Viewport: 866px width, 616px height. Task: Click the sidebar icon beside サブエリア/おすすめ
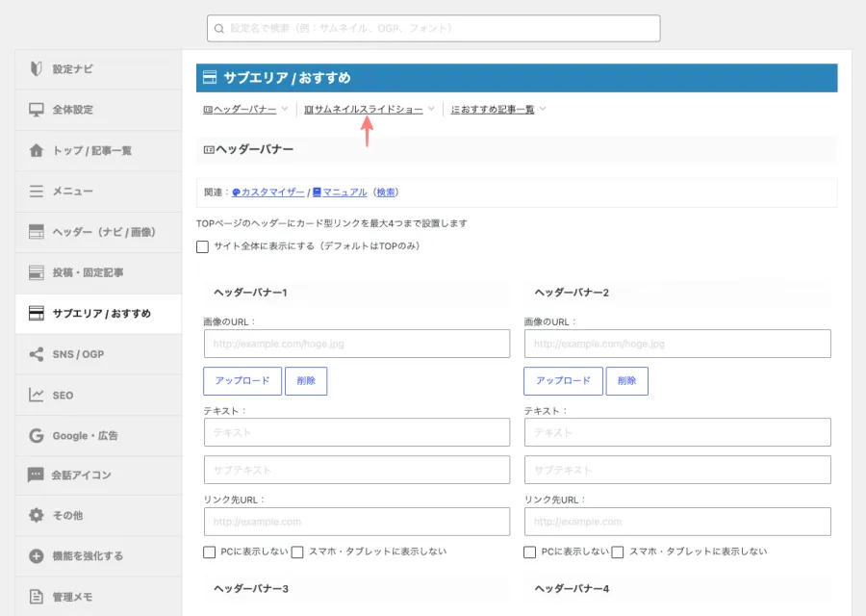(36, 313)
